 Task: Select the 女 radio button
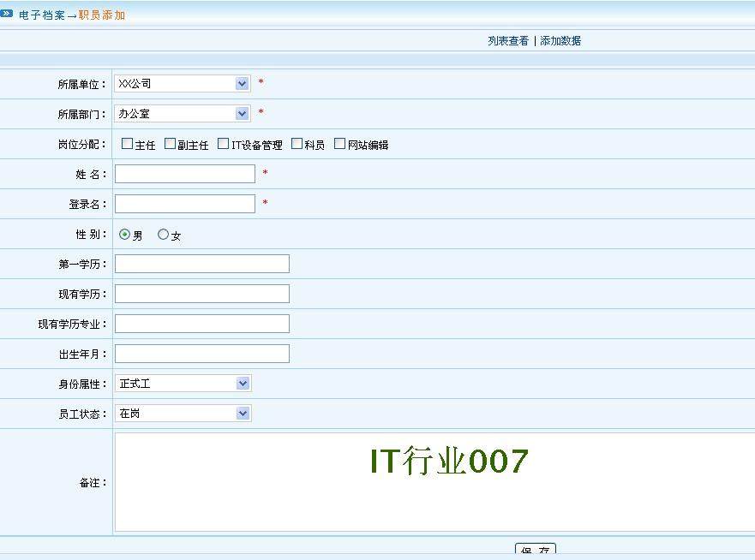(x=163, y=235)
